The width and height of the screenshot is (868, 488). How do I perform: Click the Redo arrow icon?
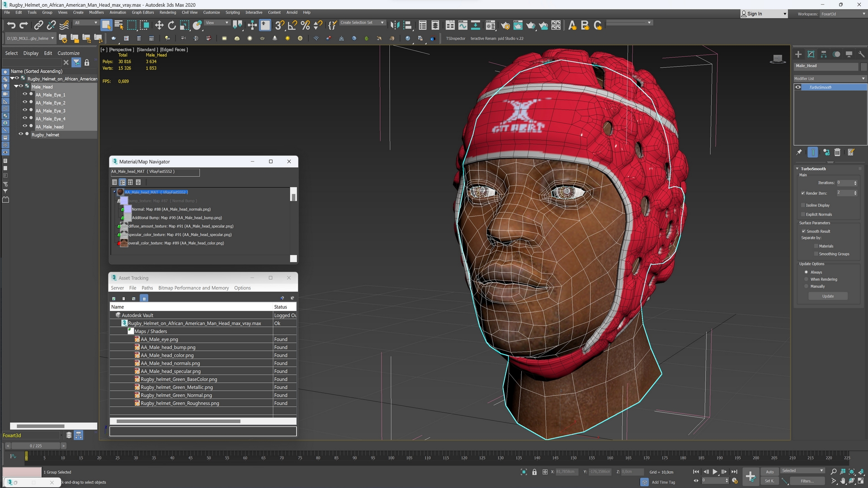24,25
